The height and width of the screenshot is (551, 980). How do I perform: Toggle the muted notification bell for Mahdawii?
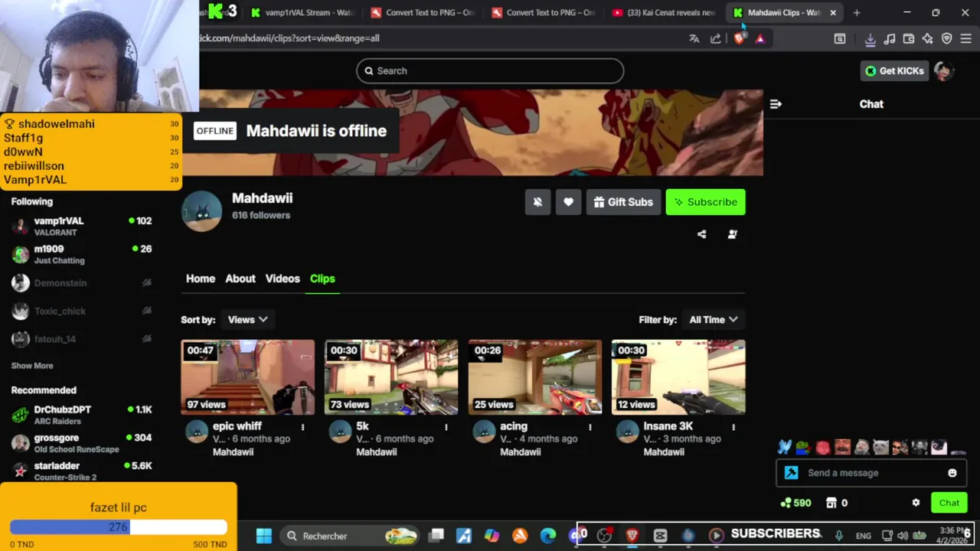[537, 202]
